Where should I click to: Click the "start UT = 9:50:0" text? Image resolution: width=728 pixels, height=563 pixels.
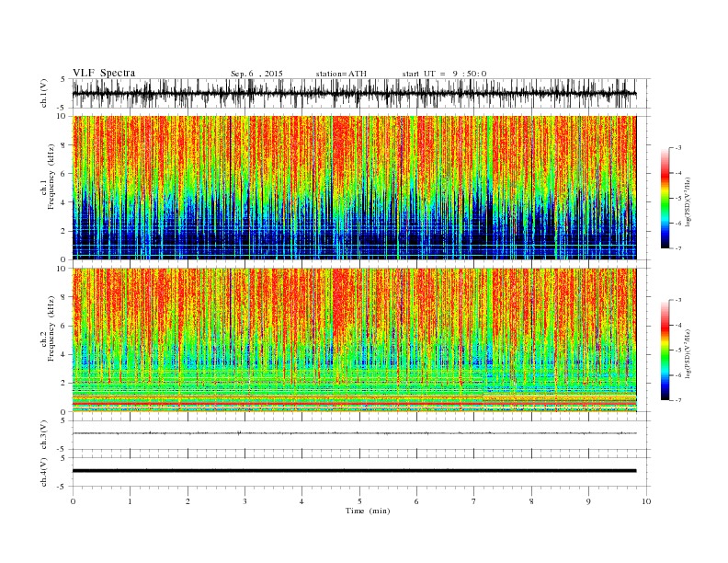(x=444, y=74)
